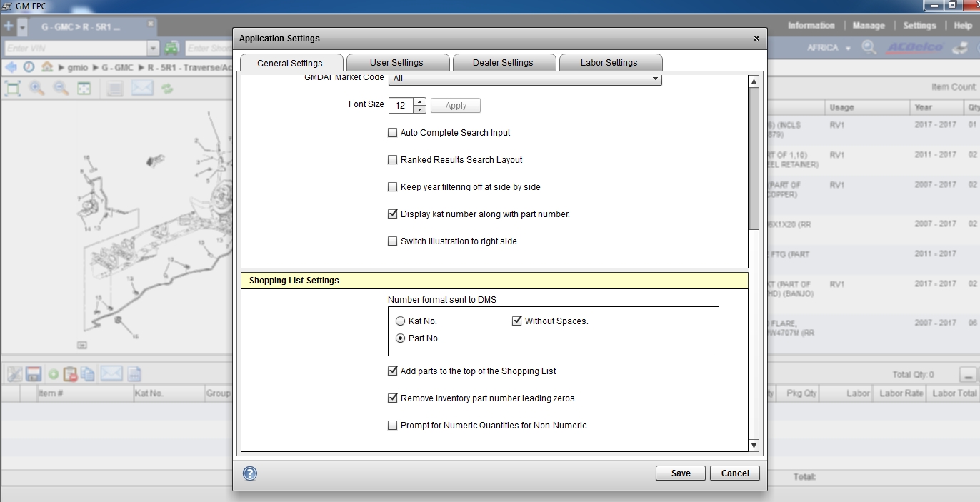Email the shopping list with the envelope icon

(x=111, y=374)
